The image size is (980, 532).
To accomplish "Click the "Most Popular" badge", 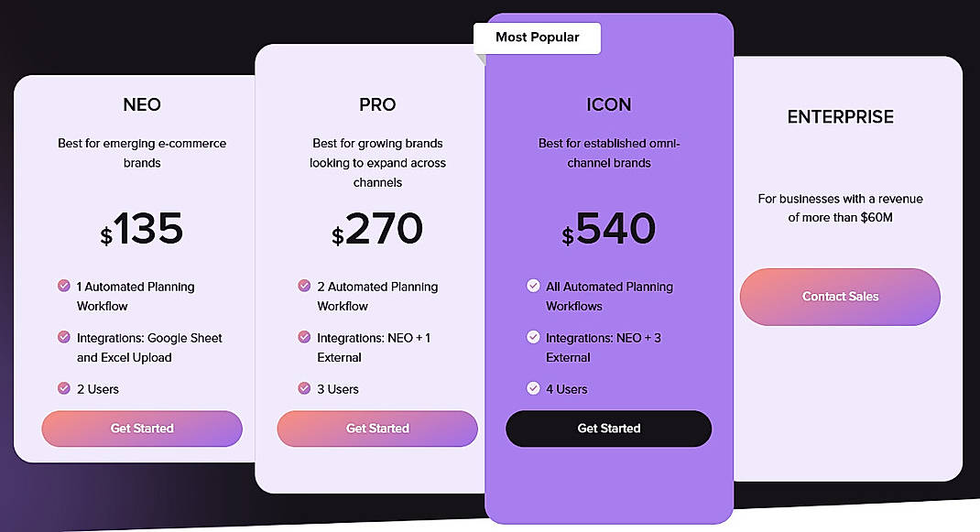I will point(537,38).
